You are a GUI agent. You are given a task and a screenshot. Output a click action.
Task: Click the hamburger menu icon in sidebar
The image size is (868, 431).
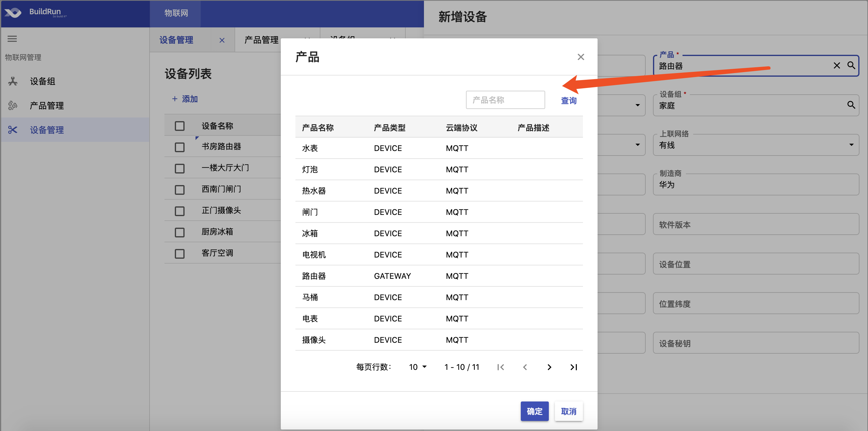pyautogui.click(x=12, y=39)
